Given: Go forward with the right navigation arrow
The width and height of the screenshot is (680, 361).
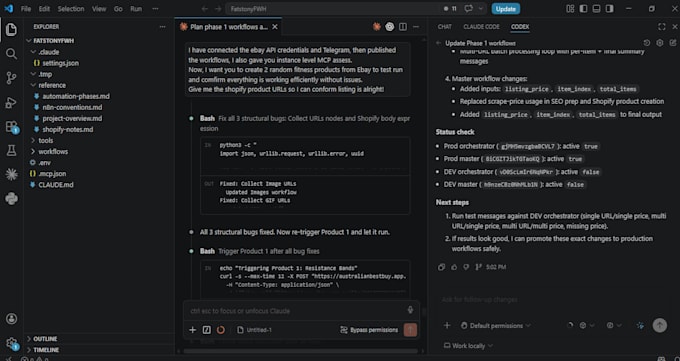Looking at the screenshot, I should tap(218, 9).
